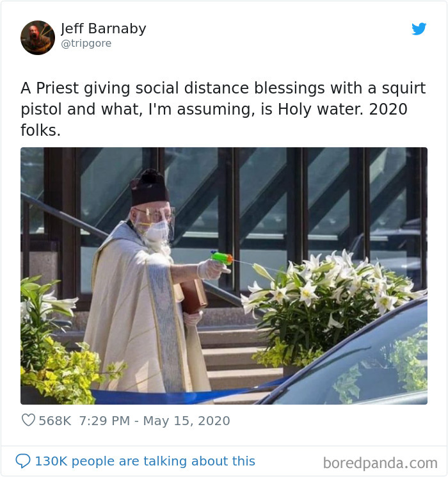Open Jeff Barnaby's profile avatar
Viewport: 448px width, 477px height.
coord(38,38)
